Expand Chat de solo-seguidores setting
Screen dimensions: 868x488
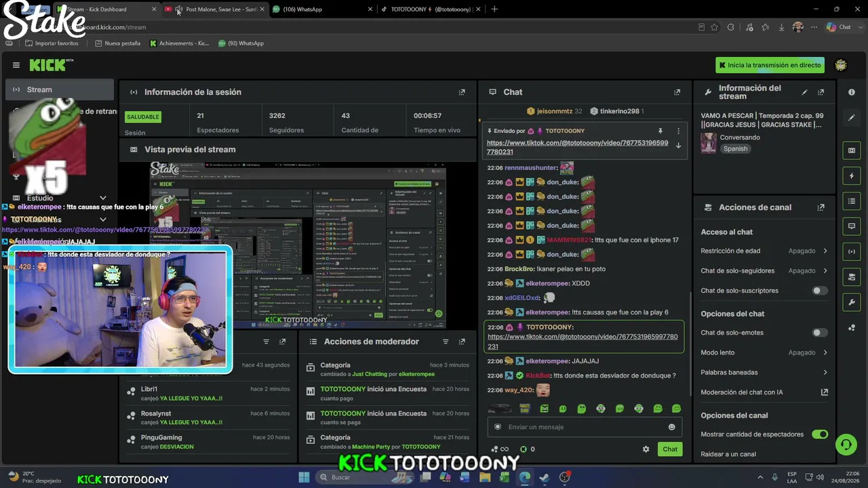tap(764, 270)
